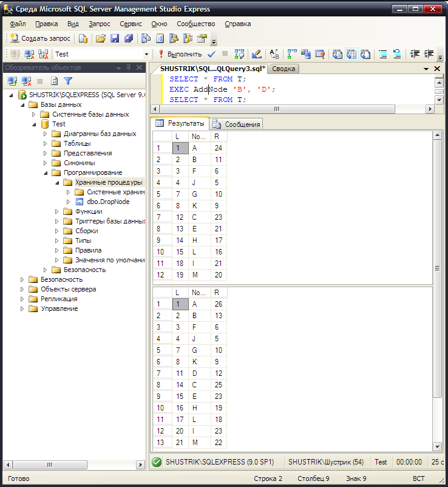Open the Запрос menu
The image size is (448, 487).
point(100,24)
